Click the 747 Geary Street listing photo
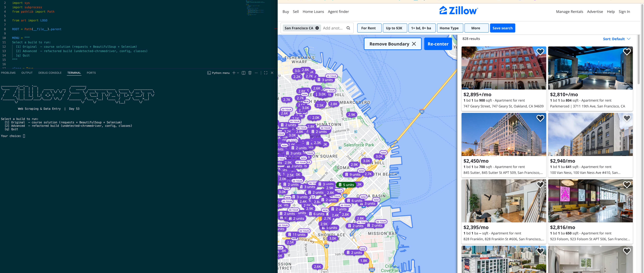This screenshot has width=644, height=273. (503, 68)
